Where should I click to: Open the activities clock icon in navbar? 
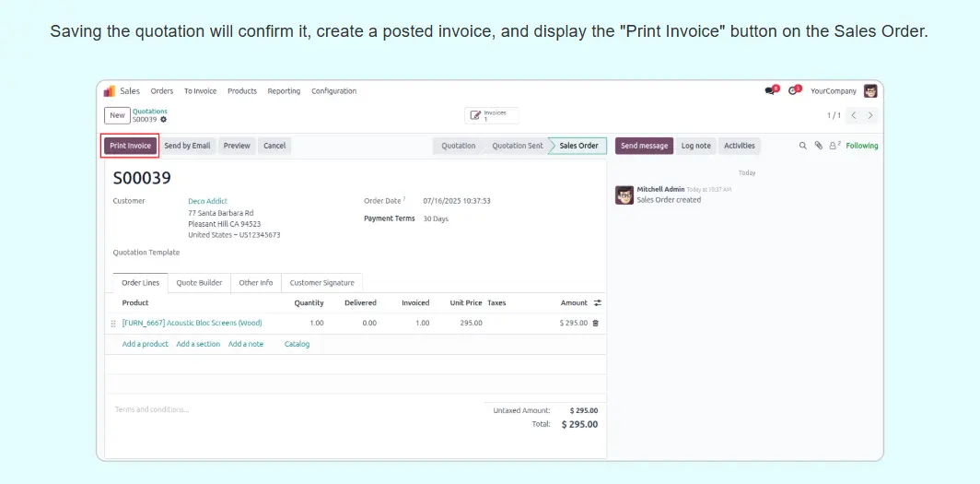793,91
